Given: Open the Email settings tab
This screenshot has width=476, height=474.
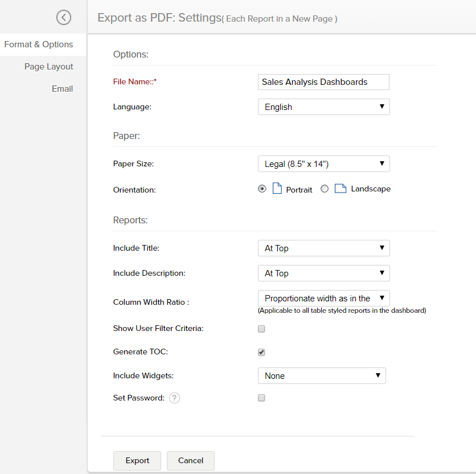Looking at the screenshot, I should coord(62,88).
